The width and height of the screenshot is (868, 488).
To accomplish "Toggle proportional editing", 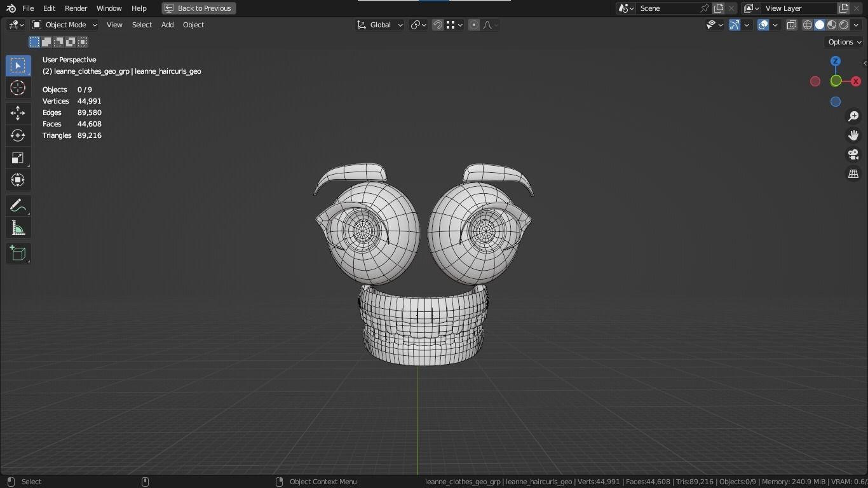I will click(474, 25).
